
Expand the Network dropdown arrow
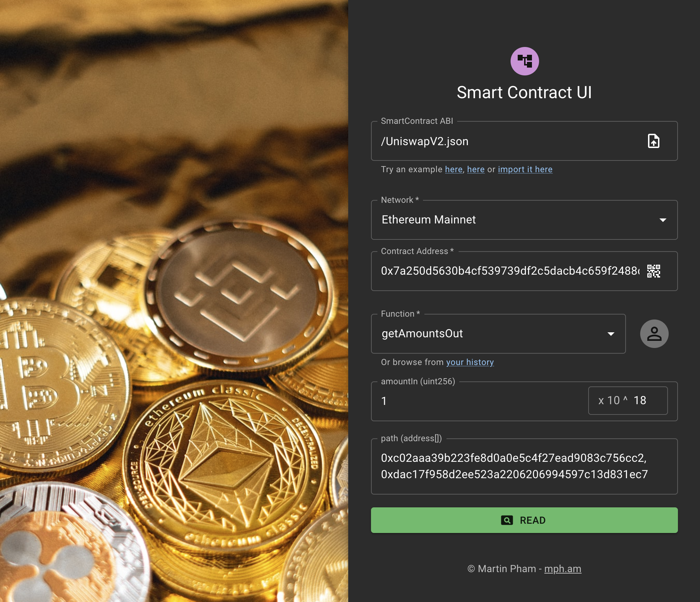click(663, 220)
